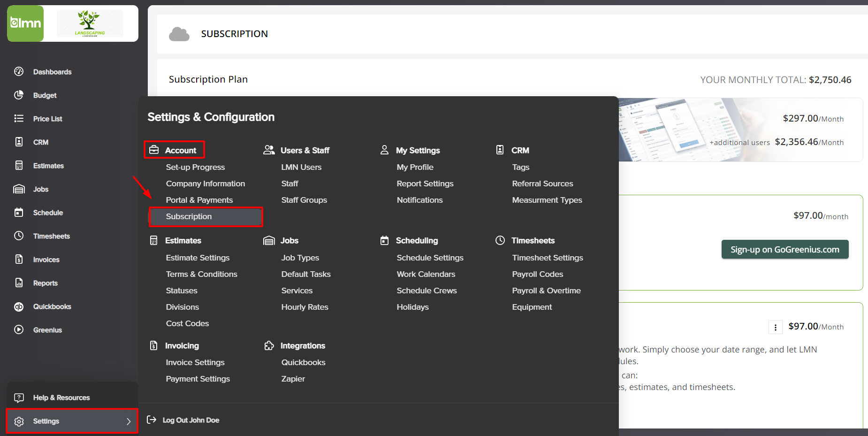Open Notifications settings

coord(419,200)
